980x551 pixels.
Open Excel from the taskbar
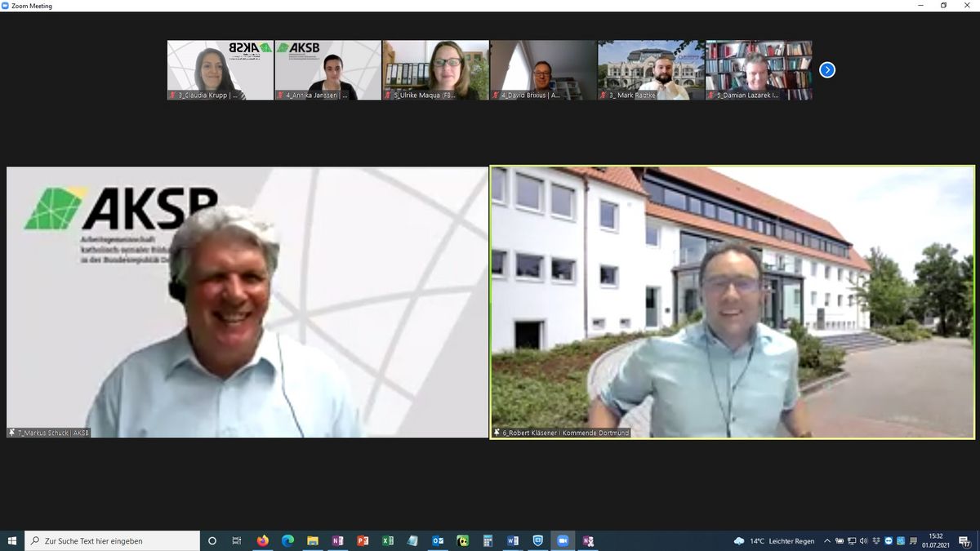pos(388,540)
